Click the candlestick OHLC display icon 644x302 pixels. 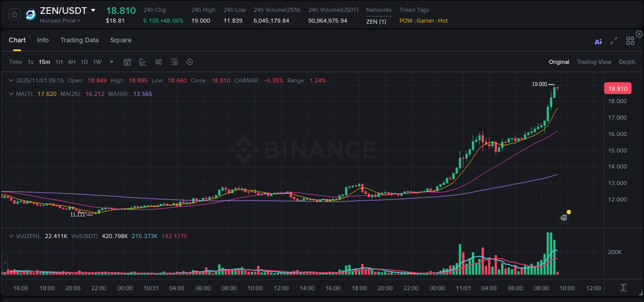[158, 61]
